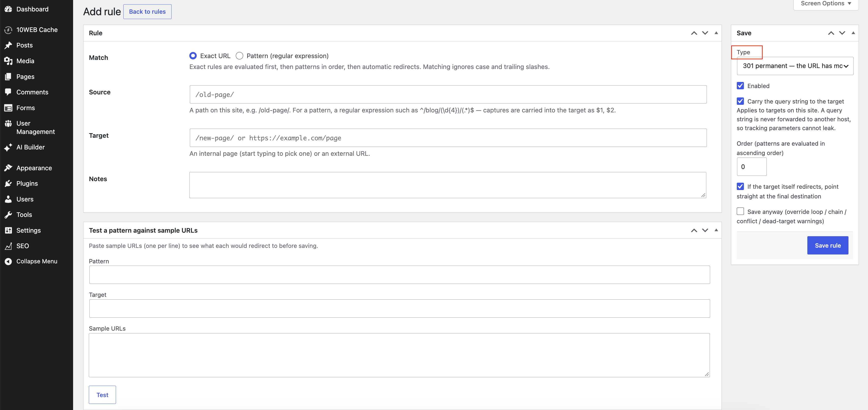Click the AI Builder sparkle icon
Viewport: 868px width, 410px height.
[x=8, y=148]
